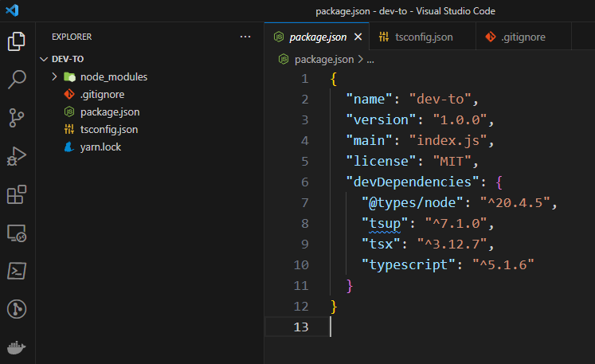The height and width of the screenshot is (364, 595).
Task: Click the package.json breadcrumb
Action: (x=323, y=59)
